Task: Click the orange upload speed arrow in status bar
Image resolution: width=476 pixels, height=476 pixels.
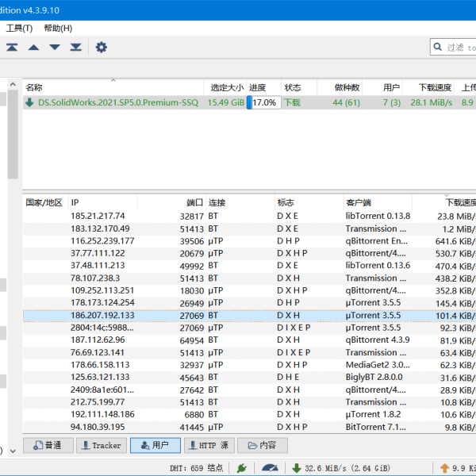Action: (444, 468)
